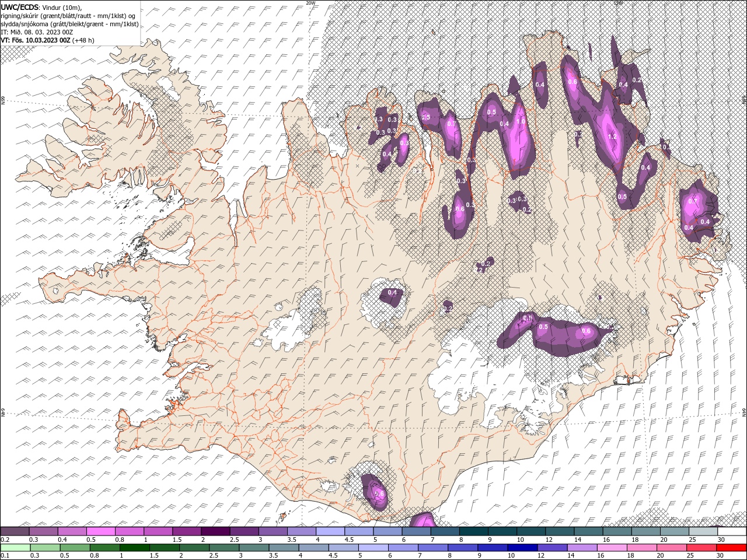
Task: Click the 15W longitude label at the top edge
Action: (618, 2)
